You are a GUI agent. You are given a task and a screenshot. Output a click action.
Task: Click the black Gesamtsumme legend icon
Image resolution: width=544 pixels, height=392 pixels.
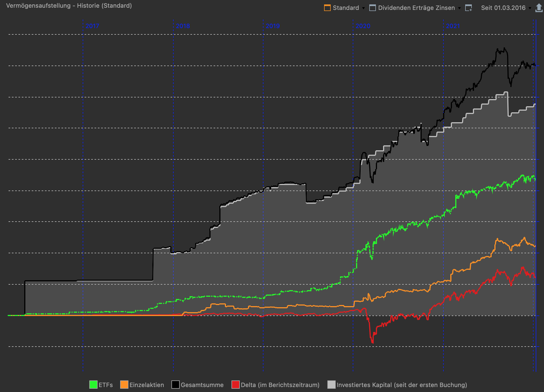[176, 385]
